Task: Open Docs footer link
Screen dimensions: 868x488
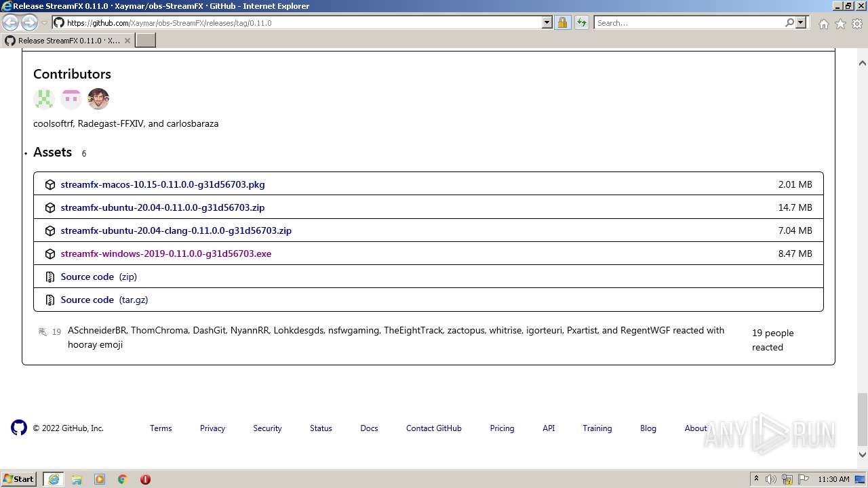Action: (369, 428)
